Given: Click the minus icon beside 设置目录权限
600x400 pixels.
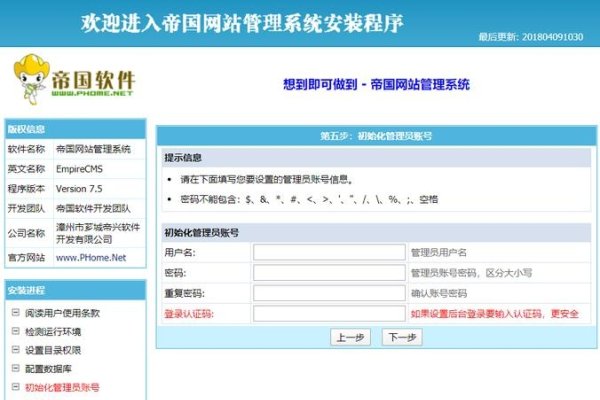Looking at the screenshot, I should click(x=15, y=349).
